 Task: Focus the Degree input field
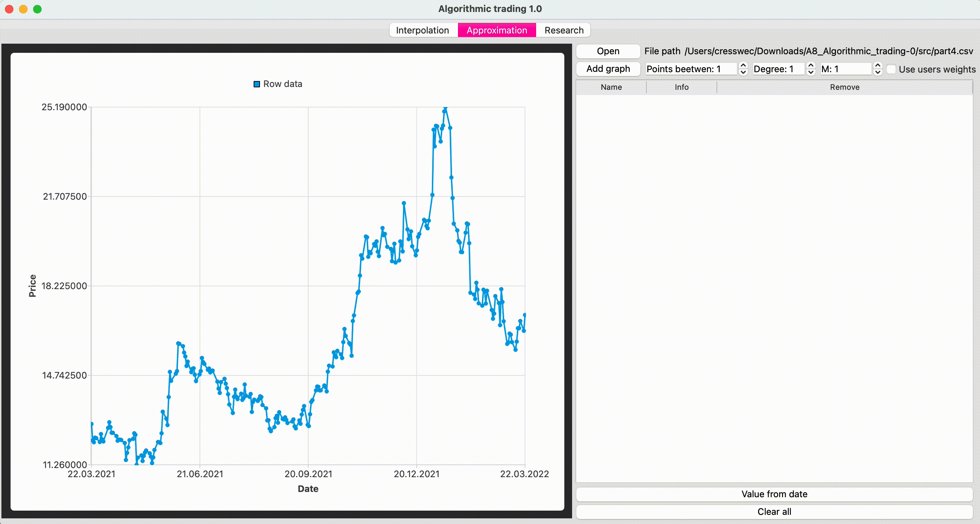[778, 69]
